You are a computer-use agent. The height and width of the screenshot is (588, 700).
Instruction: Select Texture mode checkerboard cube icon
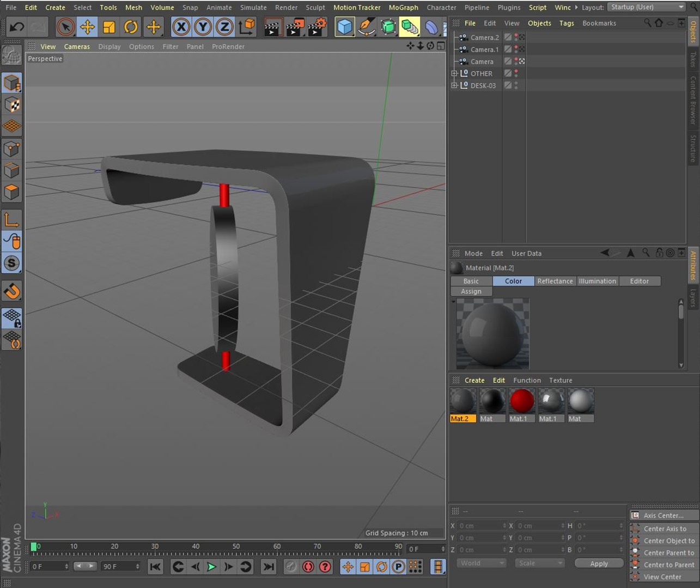[x=11, y=105]
